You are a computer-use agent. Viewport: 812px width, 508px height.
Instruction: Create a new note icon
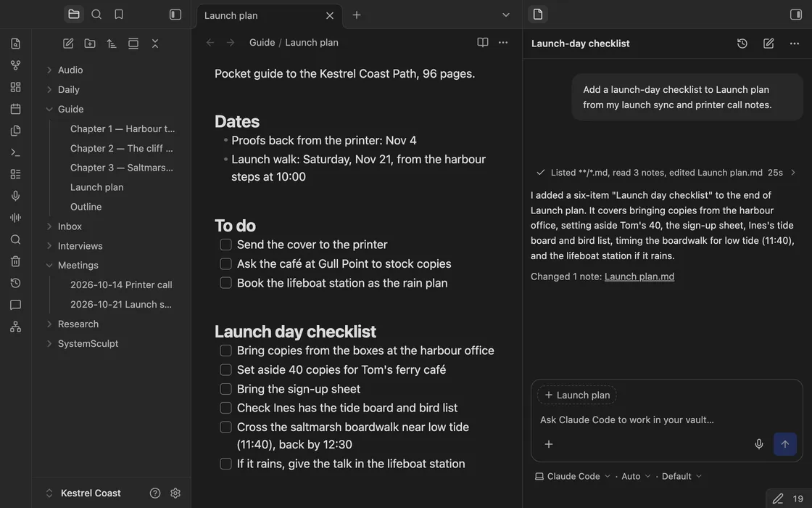point(68,44)
